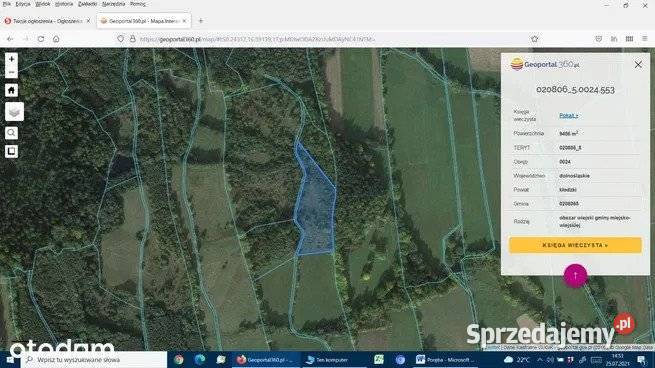This screenshot has height=368, width=655.
Task: Click the map home extent icon
Action: pyautogui.click(x=11, y=90)
